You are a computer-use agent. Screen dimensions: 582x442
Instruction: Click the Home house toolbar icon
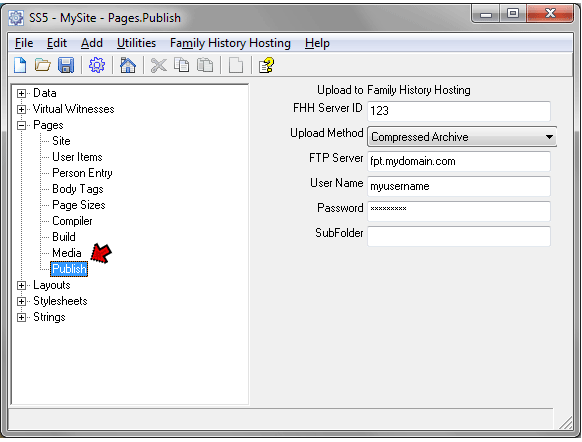[128, 65]
